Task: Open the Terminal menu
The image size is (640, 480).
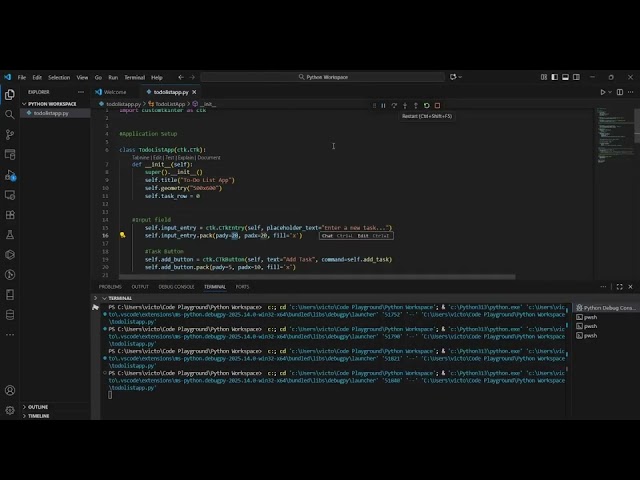Action: tap(135, 77)
